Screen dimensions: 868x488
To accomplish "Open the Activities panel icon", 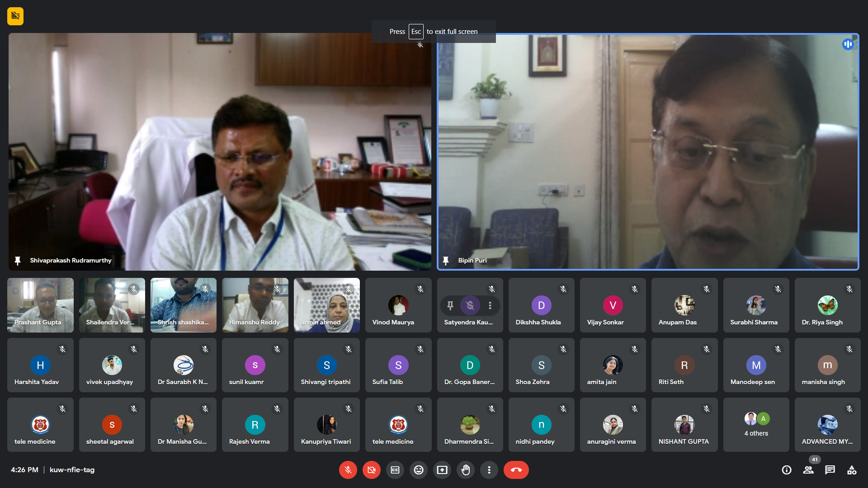I will coord(852,470).
